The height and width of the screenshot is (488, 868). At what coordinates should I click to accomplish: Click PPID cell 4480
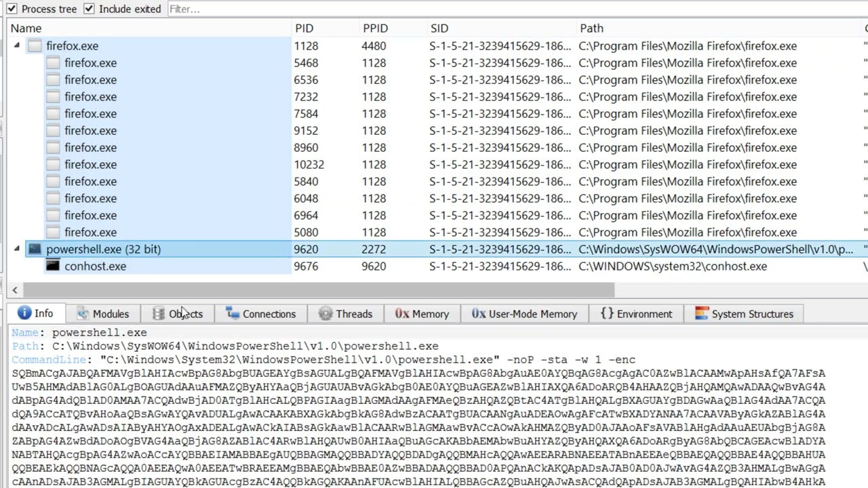[x=374, y=46]
